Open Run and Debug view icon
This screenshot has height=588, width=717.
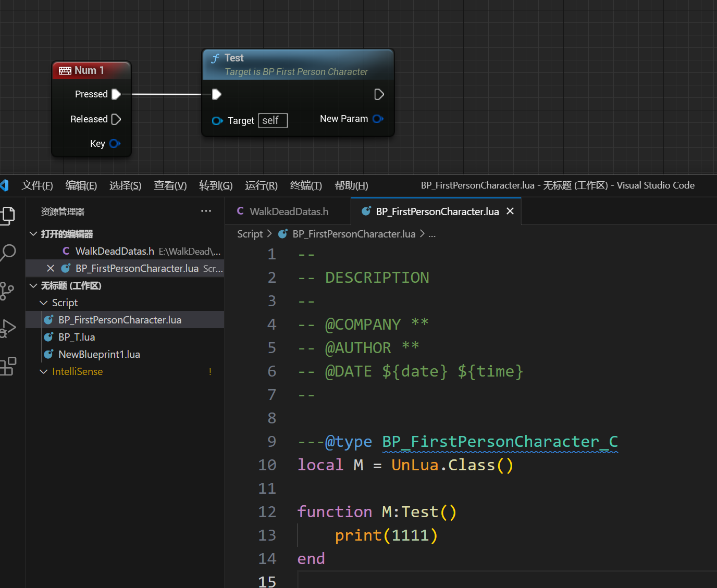tap(8, 328)
